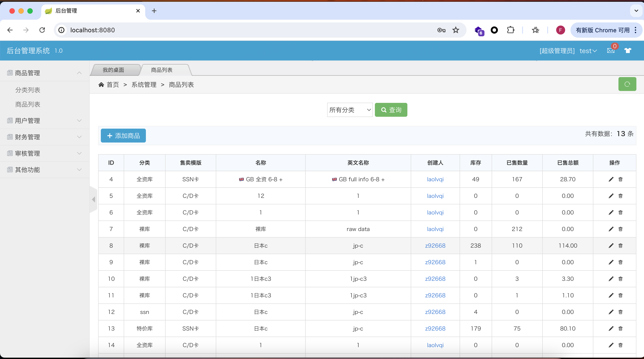The width and height of the screenshot is (644, 359).
Task: Open creator link z92668 in row 13
Action: [x=435, y=329]
